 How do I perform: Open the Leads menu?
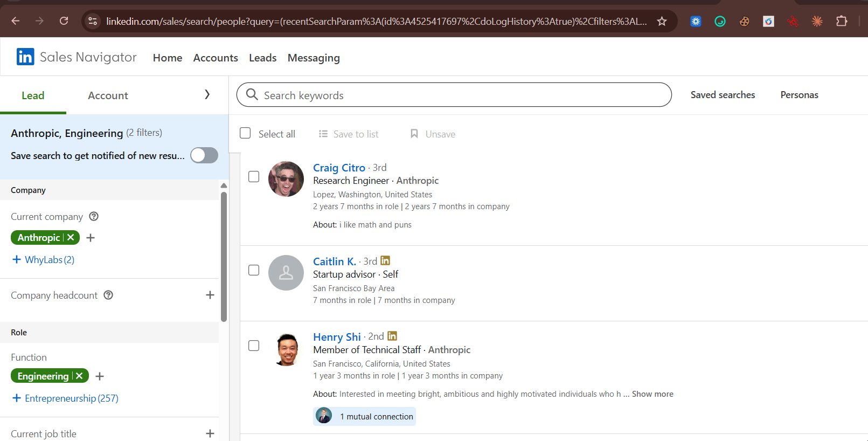263,58
